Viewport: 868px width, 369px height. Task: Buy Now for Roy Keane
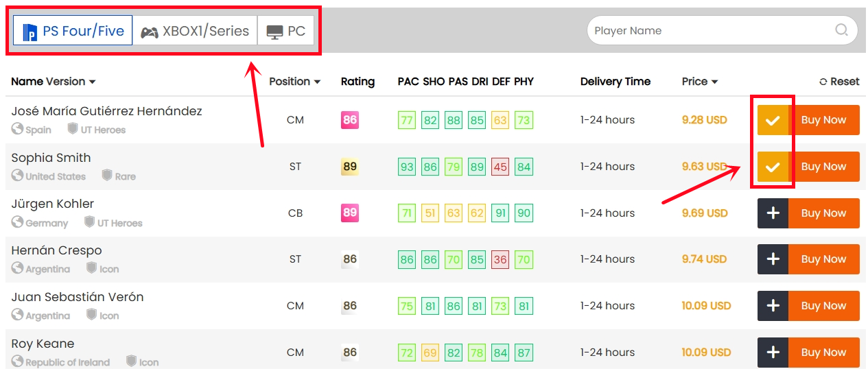click(823, 353)
